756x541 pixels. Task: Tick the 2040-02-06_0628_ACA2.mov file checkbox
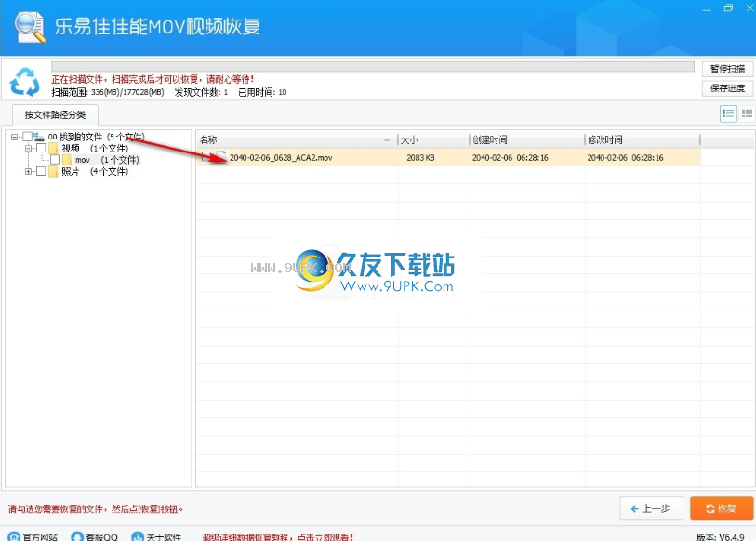206,157
